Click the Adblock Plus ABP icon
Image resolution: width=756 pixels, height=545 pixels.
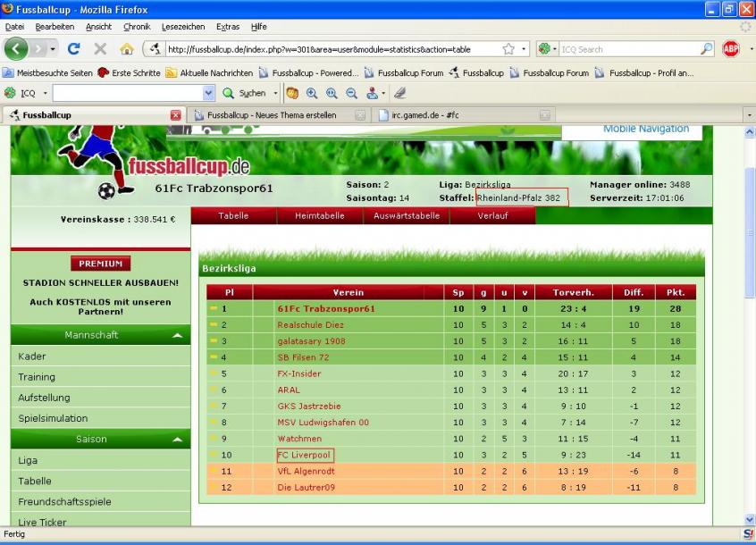(731, 49)
